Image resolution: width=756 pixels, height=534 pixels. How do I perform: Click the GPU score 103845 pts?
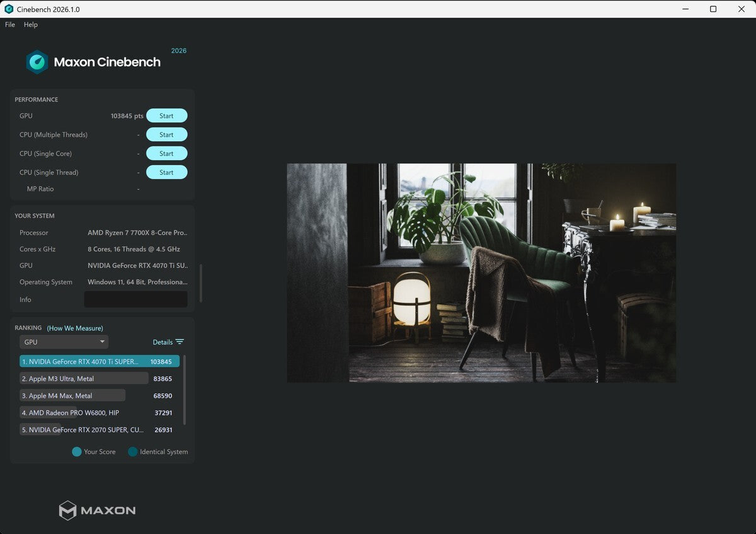click(x=127, y=116)
